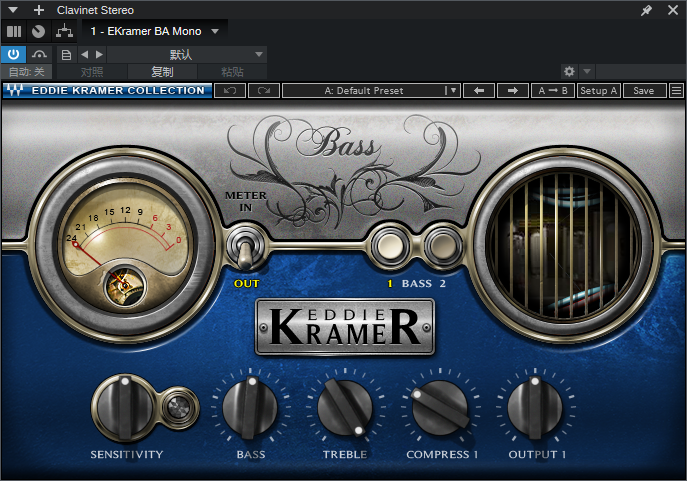Go to previous preset with left triangle
687x481 pixels.
click(x=85, y=54)
